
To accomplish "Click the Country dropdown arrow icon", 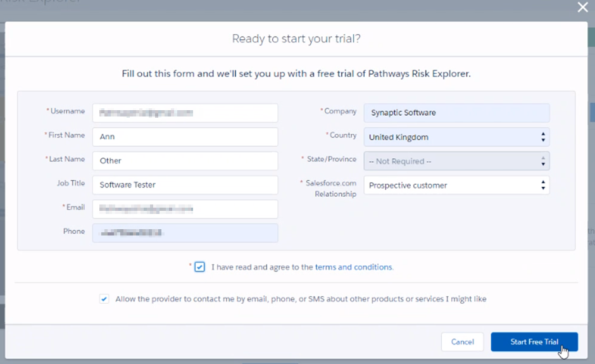I will pos(542,137).
